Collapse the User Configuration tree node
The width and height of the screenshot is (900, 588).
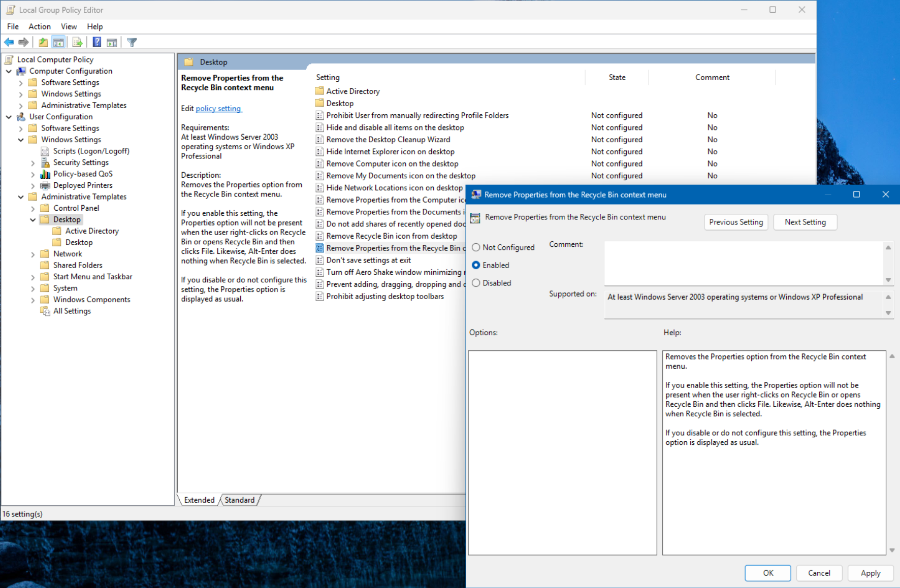coord(9,117)
